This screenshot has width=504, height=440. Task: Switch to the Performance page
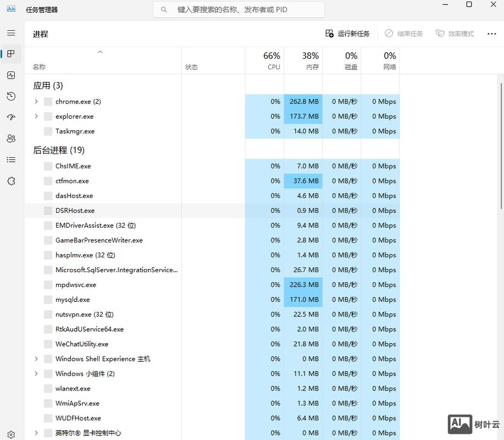11,75
